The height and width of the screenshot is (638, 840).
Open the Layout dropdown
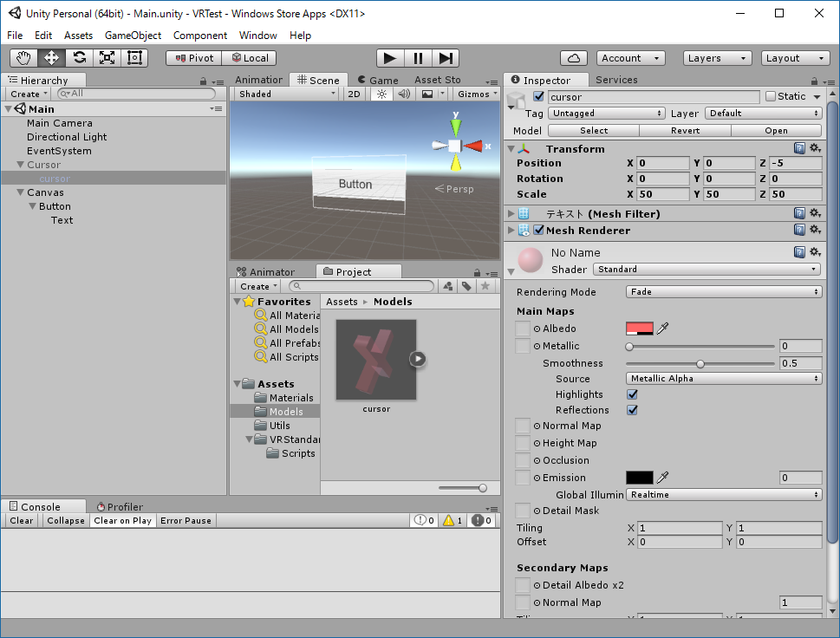(x=796, y=58)
